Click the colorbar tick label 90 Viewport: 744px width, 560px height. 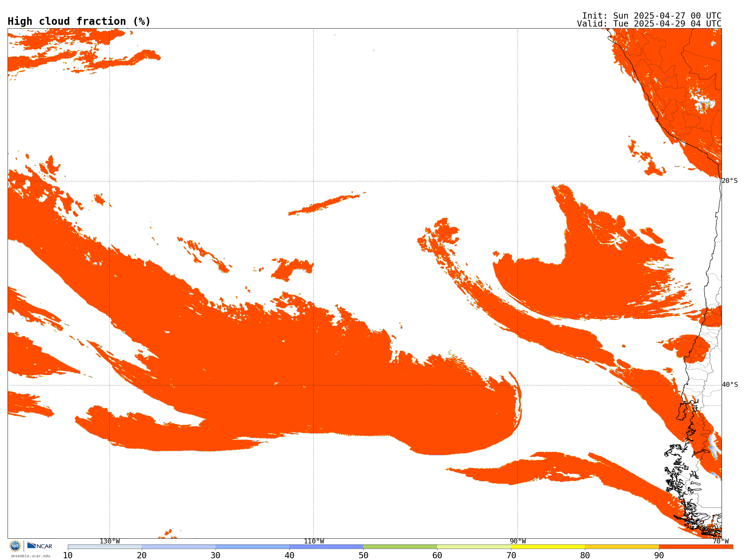(659, 556)
